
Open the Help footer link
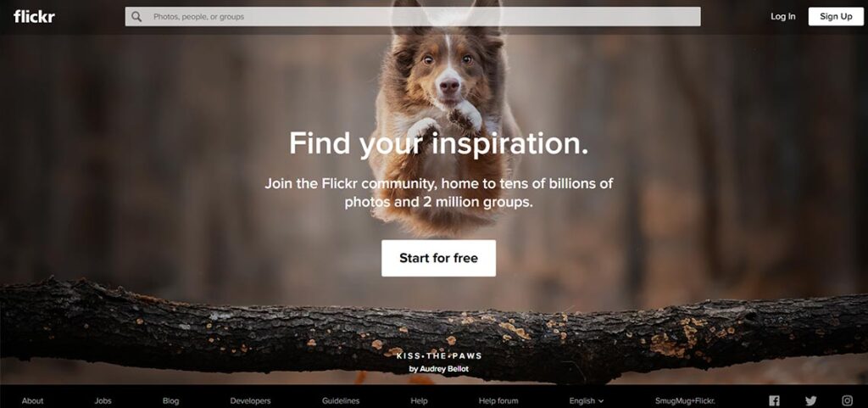419,401
